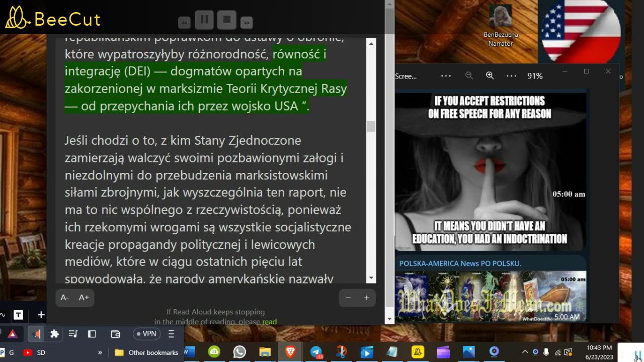Stop the Read Aloud playback

coord(227,20)
